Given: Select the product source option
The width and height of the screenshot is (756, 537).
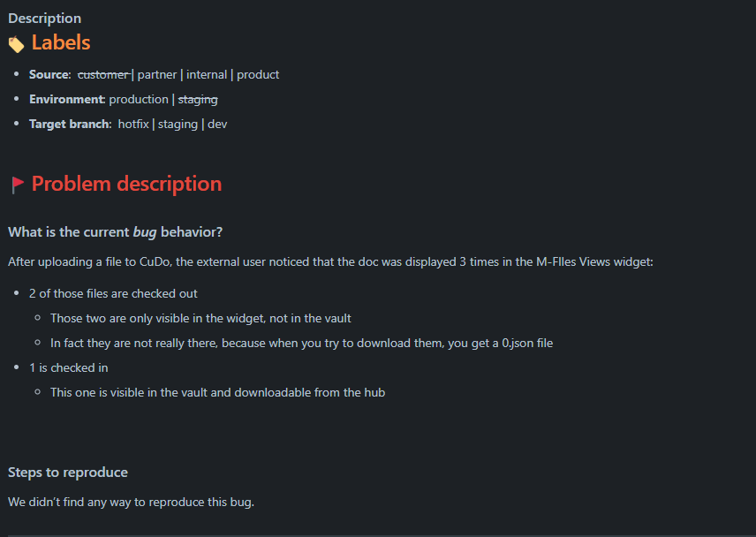Looking at the screenshot, I should pos(258,75).
